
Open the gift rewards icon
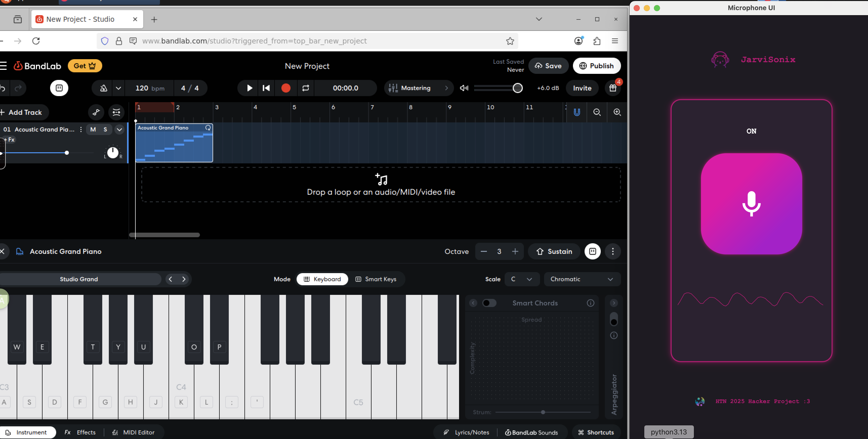(x=613, y=88)
